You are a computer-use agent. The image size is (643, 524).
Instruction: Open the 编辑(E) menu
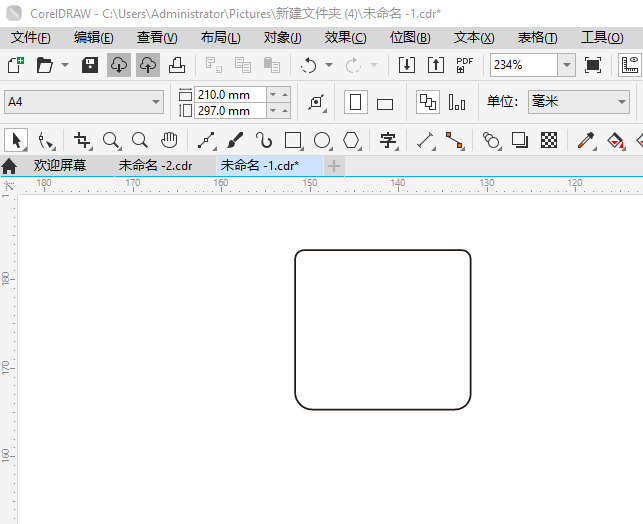pyautogui.click(x=94, y=38)
